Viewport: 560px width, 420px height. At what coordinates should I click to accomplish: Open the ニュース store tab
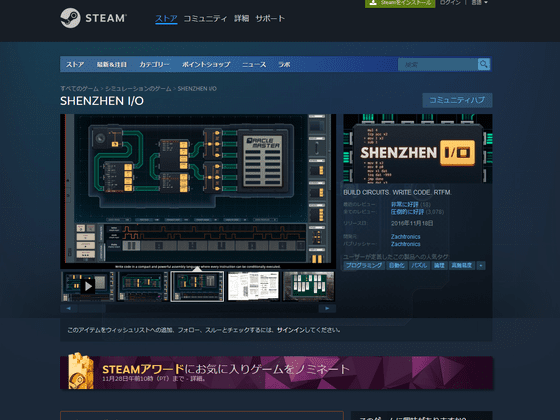[x=254, y=65]
